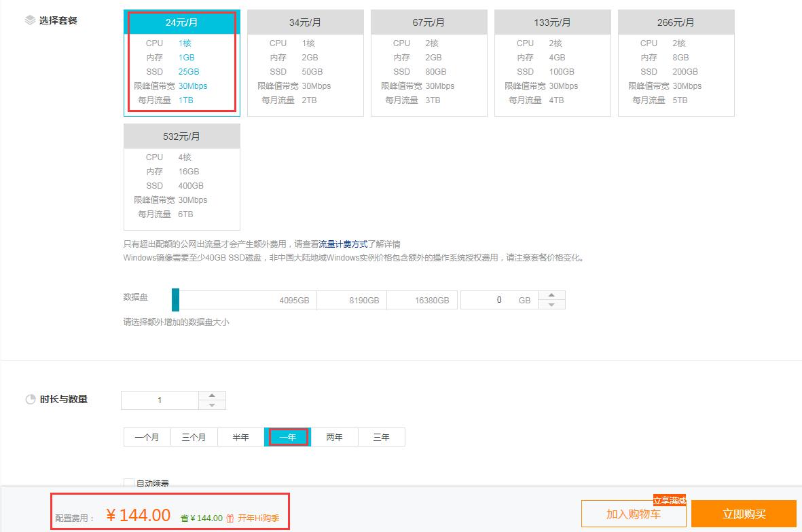Increase data disk size with the up arrow
This screenshot has width=802, height=532.
click(x=551, y=295)
